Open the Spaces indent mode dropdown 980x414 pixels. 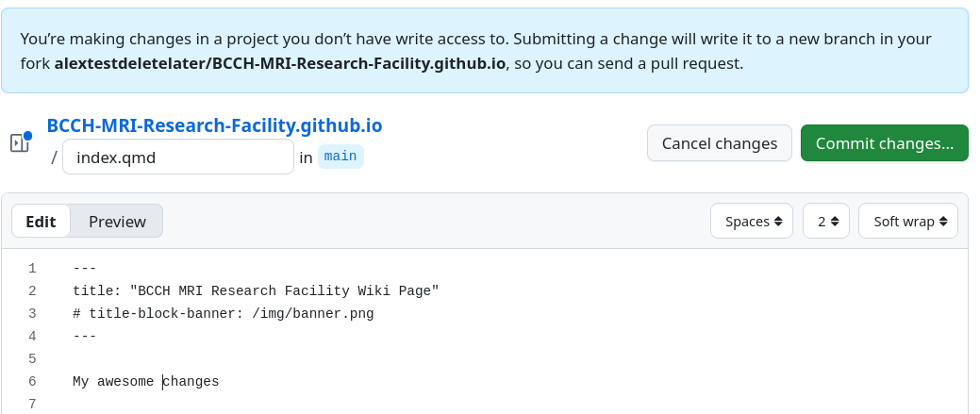(753, 222)
